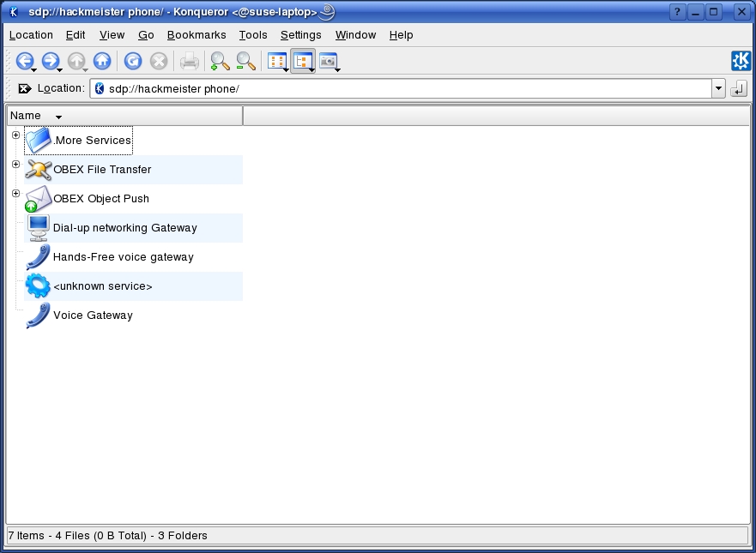Click the Forward navigation arrow
Image resolution: width=756 pixels, height=553 pixels.
click(x=50, y=61)
